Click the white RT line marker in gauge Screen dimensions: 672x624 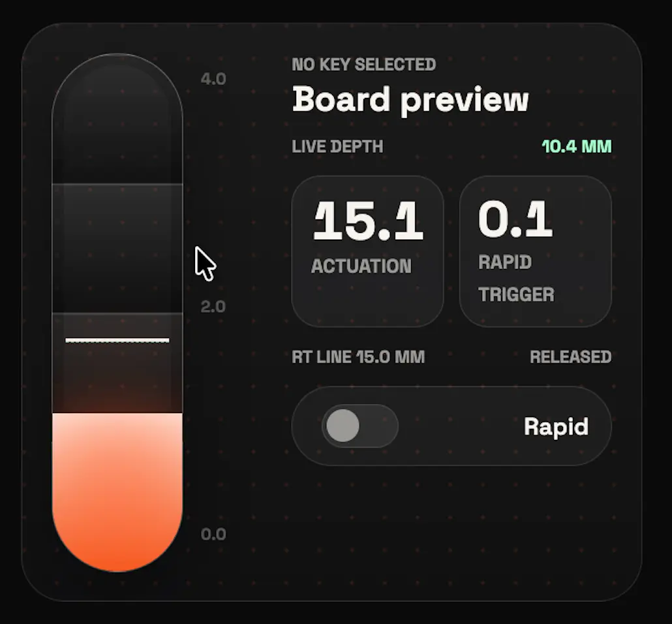click(x=117, y=341)
